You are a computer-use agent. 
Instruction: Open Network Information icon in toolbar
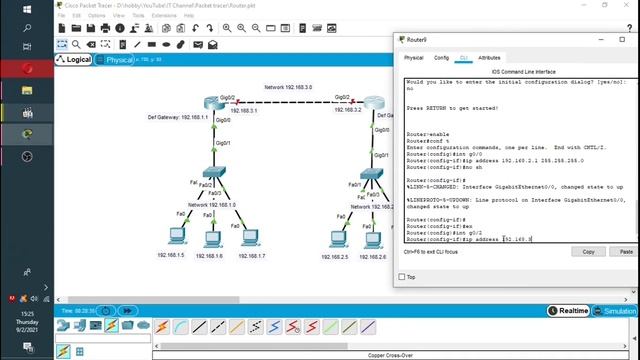click(x=120, y=28)
